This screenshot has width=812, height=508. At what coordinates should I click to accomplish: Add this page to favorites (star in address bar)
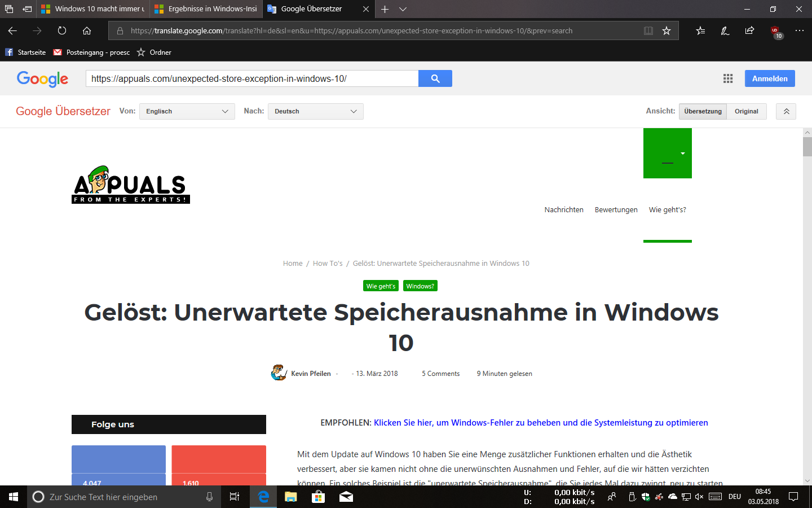click(x=667, y=30)
